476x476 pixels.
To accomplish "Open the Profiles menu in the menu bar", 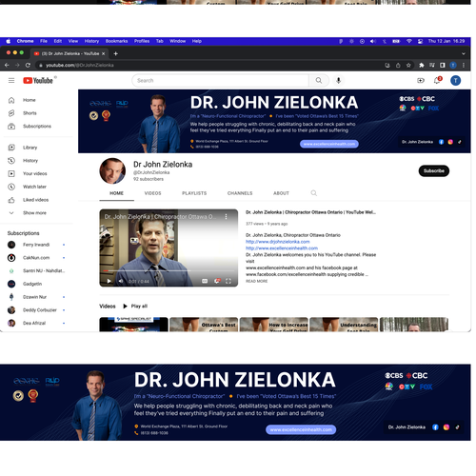I will [142, 41].
